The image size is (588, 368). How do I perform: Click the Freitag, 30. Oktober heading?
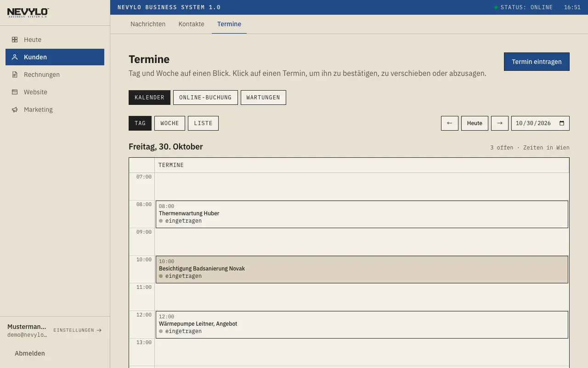click(x=166, y=147)
